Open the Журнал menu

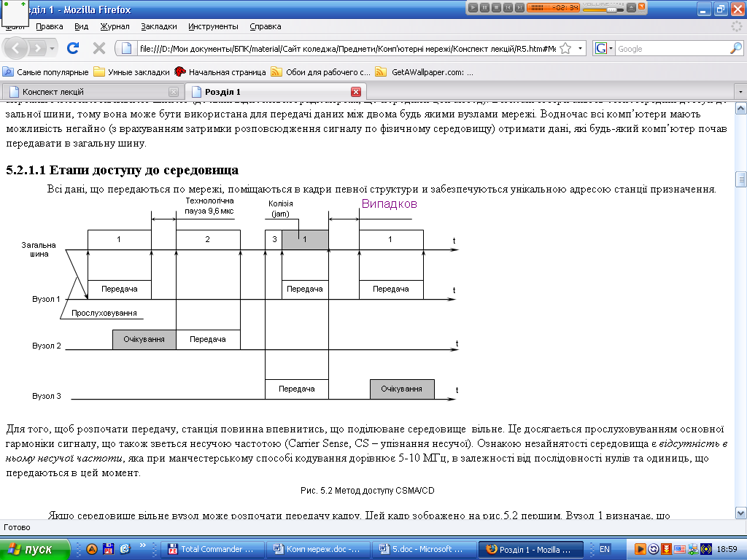[x=115, y=27]
